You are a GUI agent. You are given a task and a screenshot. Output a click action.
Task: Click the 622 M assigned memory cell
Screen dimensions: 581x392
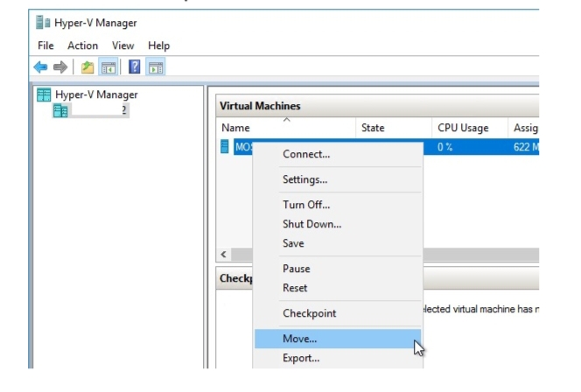point(525,147)
